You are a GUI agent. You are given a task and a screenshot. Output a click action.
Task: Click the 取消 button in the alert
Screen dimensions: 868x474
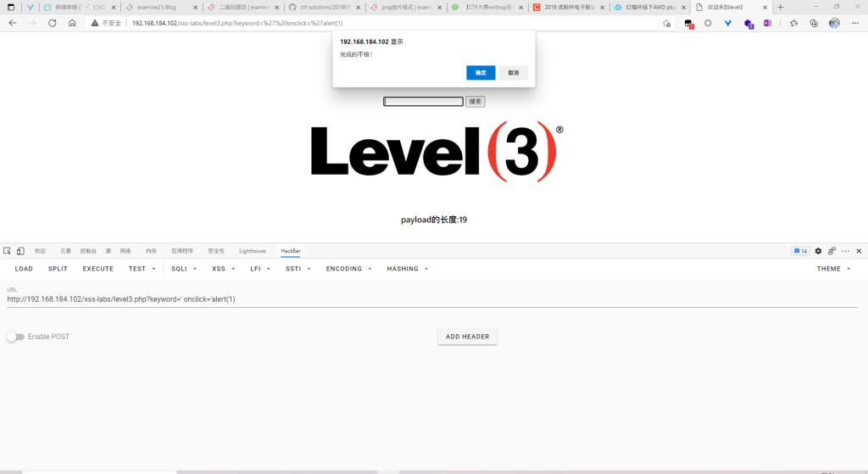[513, 73]
